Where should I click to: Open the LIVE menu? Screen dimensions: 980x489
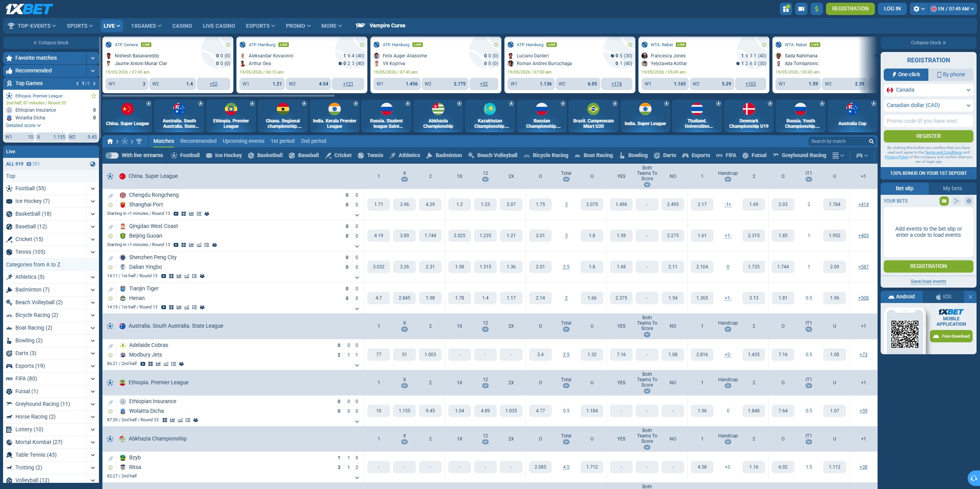click(112, 26)
